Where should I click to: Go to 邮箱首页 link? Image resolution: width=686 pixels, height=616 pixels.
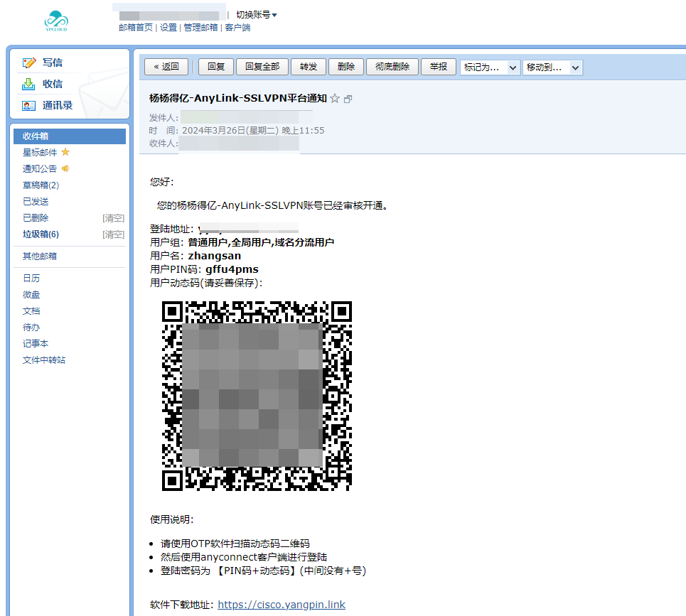click(136, 28)
